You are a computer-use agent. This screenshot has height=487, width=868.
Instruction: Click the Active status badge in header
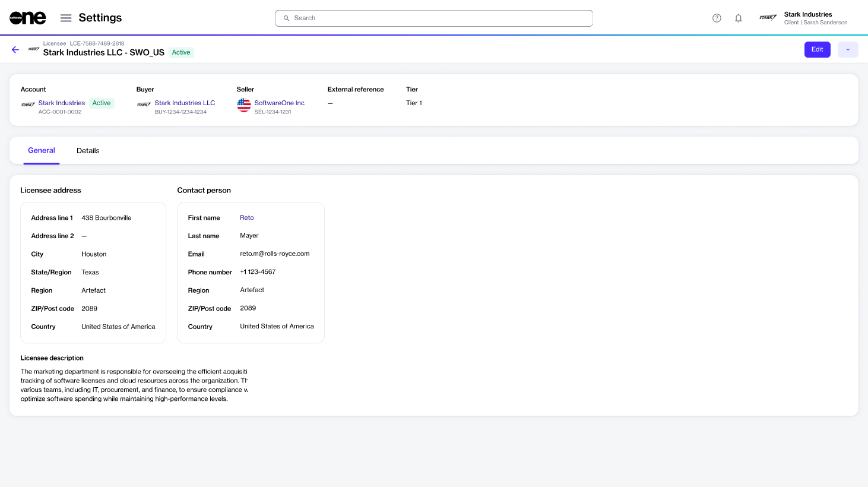tap(181, 52)
